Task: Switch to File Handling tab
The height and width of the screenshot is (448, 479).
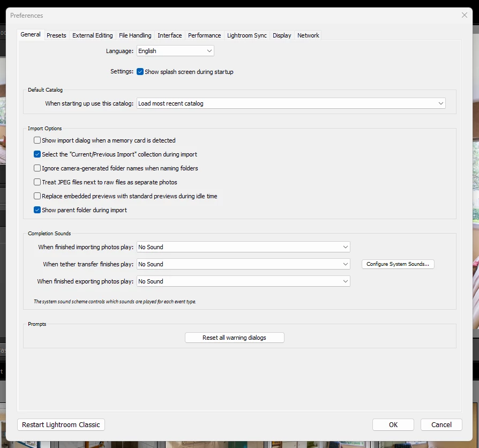Action: (x=135, y=35)
